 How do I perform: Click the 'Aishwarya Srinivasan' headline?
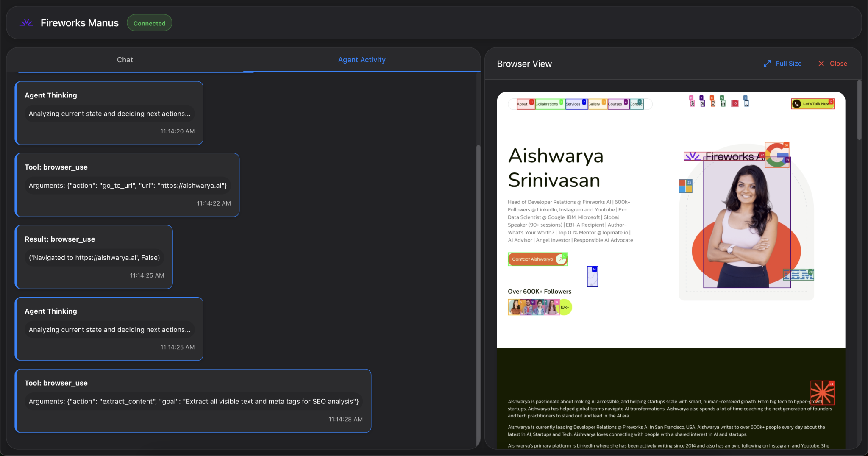[556, 168]
